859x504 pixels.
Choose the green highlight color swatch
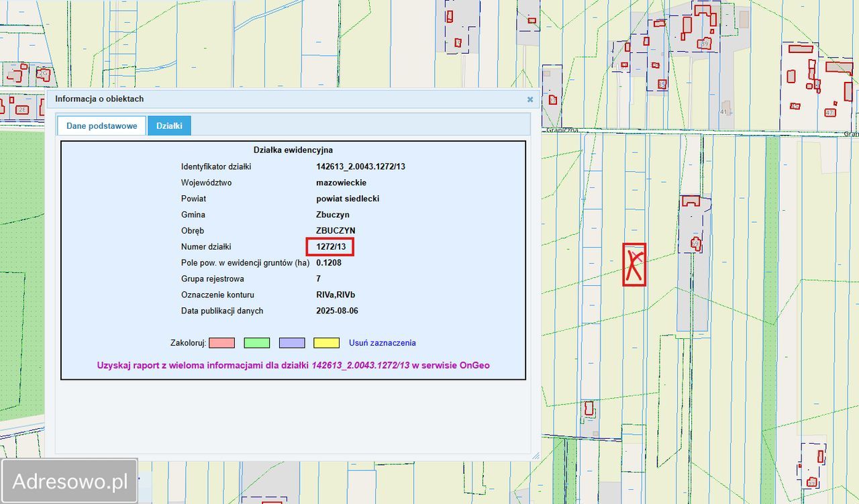pos(256,343)
